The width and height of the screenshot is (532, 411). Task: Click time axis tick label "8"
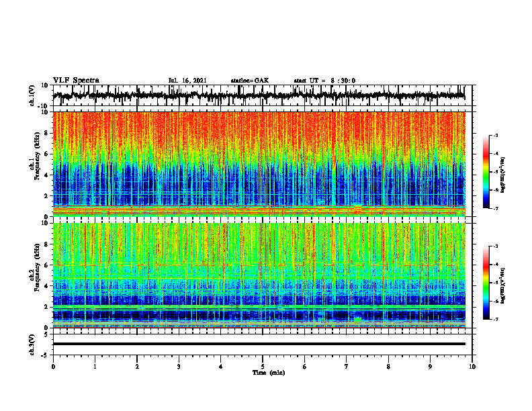(x=388, y=367)
